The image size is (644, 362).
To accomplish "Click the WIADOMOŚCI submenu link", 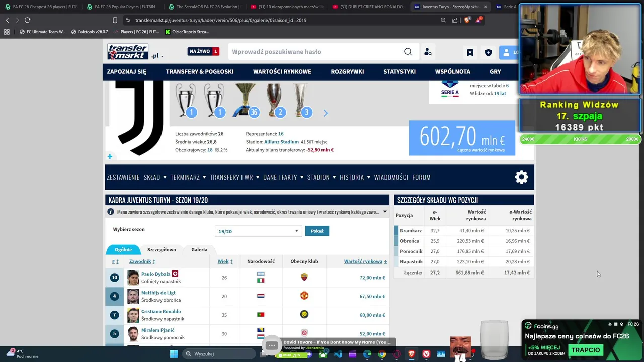I will tap(391, 177).
